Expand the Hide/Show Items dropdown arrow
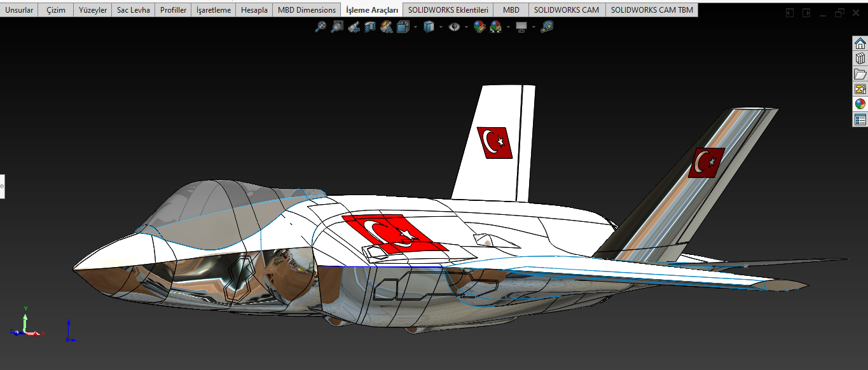868x370 pixels. tap(466, 27)
